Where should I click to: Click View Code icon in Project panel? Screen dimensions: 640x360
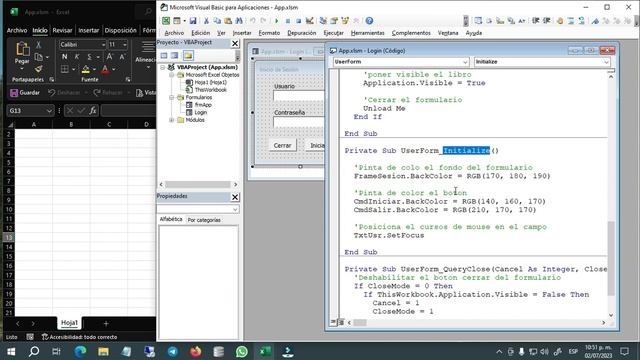point(164,56)
